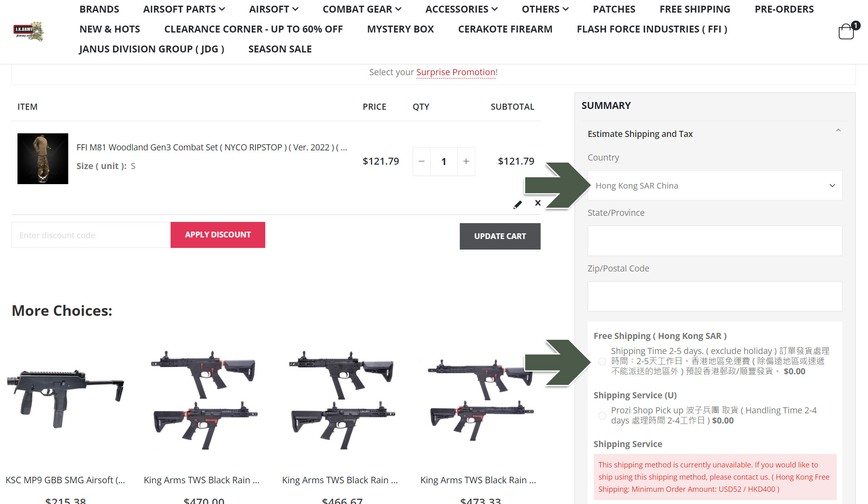Go to the Brands menu item
This screenshot has width=868, height=504.
pyautogui.click(x=99, y=9)
